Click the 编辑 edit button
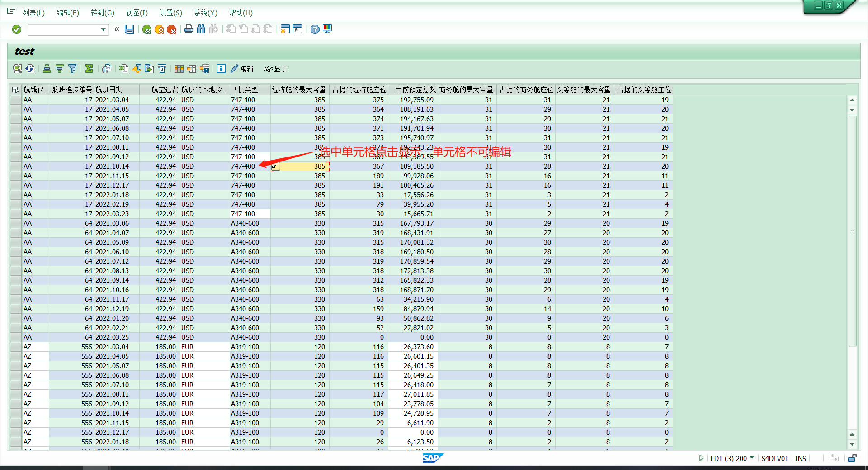 coord(242,69)
